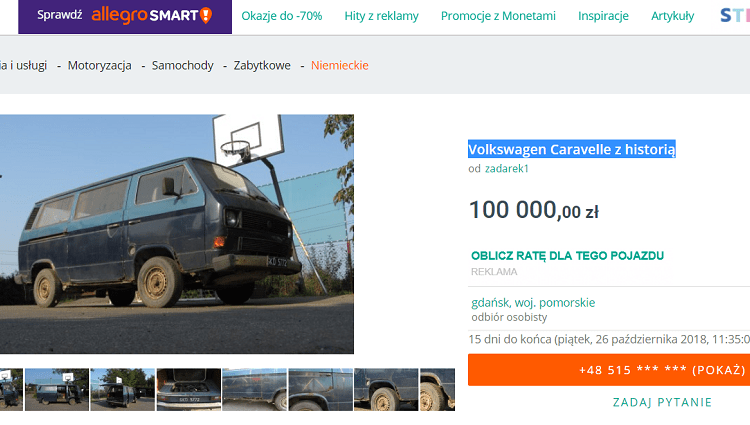Image resolution: width=750 pixels, height=425 pixels.
Task: Go to Promocje z Monetami
Action: [x=498, y=16]
